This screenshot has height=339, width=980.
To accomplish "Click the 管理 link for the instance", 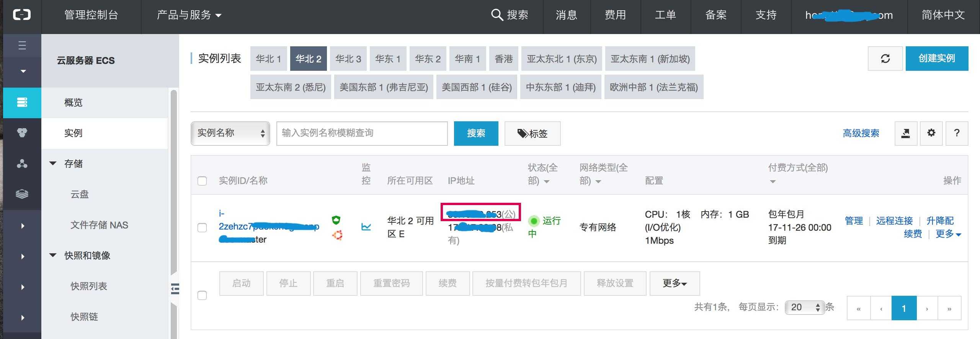I will coord(854,221).
